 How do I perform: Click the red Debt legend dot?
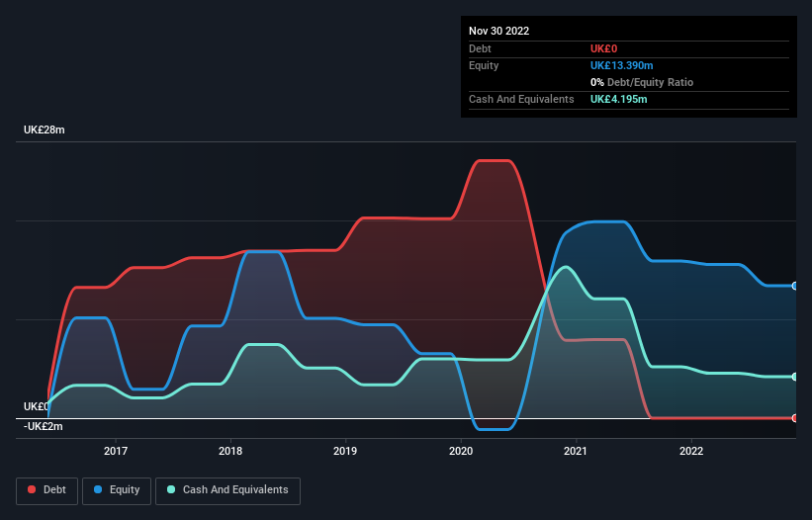point(32,489)
